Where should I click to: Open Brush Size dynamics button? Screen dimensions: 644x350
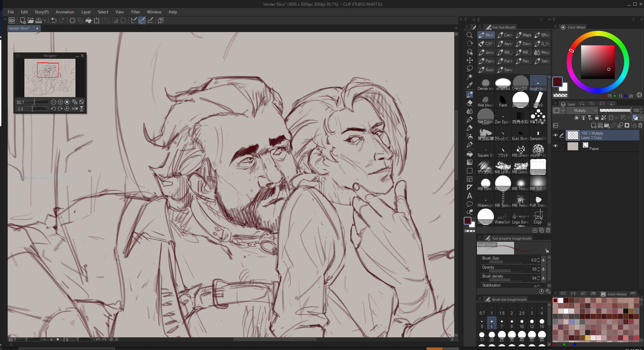coord(543,260)
